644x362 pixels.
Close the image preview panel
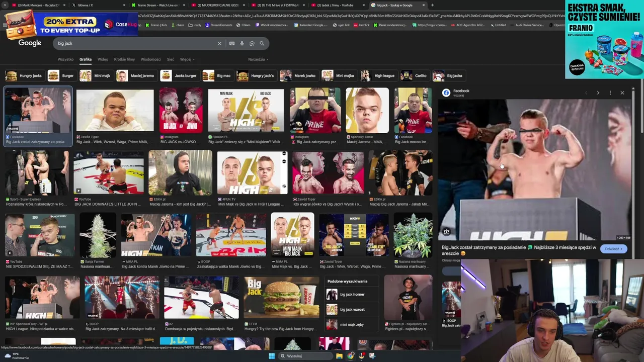pos(622,93)
